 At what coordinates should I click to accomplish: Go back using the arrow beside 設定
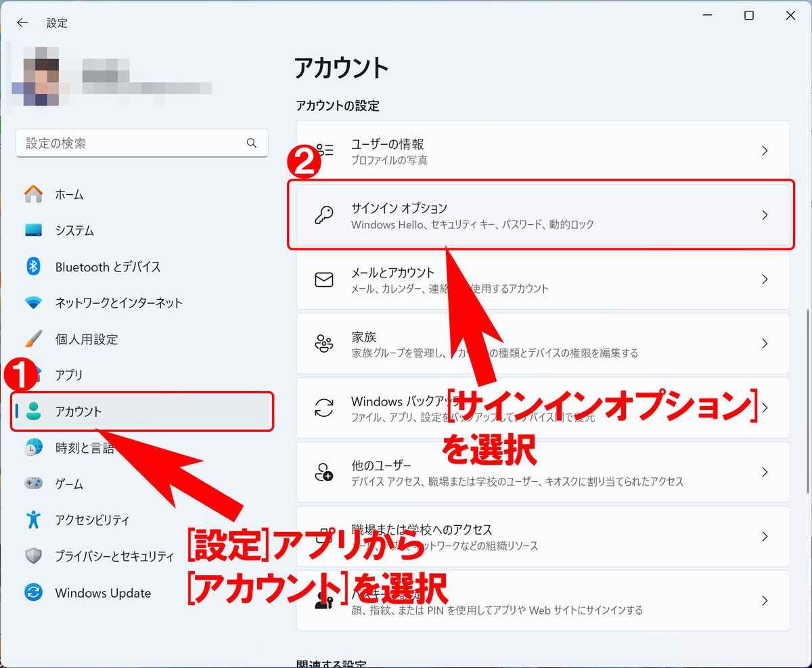pos(22,22)
